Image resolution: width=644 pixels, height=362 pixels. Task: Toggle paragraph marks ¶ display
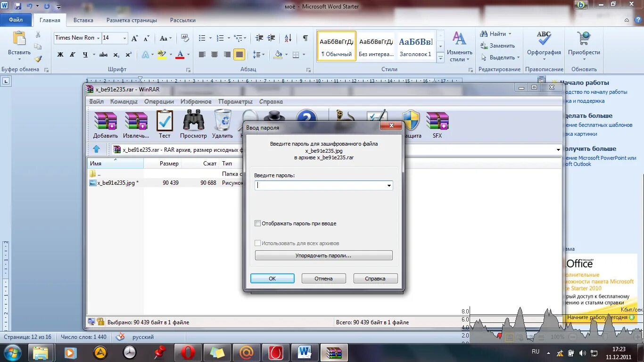point(305,38)
